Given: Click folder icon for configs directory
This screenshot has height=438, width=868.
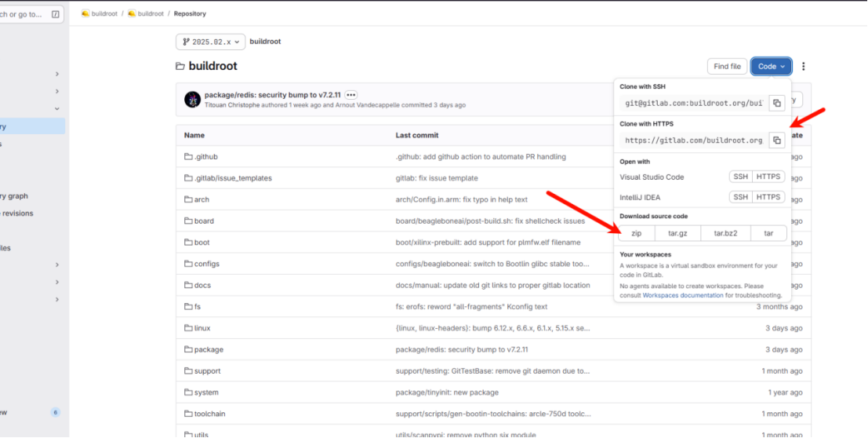Looking at the screenshot, I should point(188,264).
